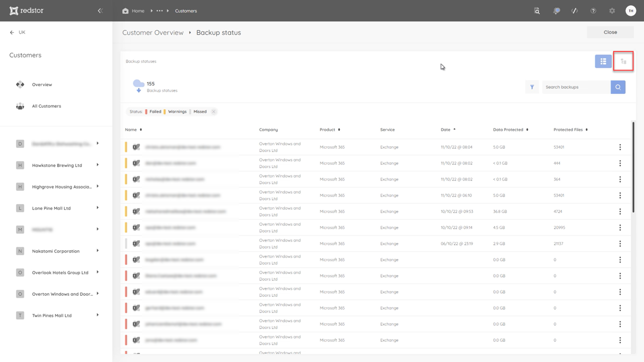Switch to tree view icon
The height and width of the screenshot is (362, 644).
(623, 61)
